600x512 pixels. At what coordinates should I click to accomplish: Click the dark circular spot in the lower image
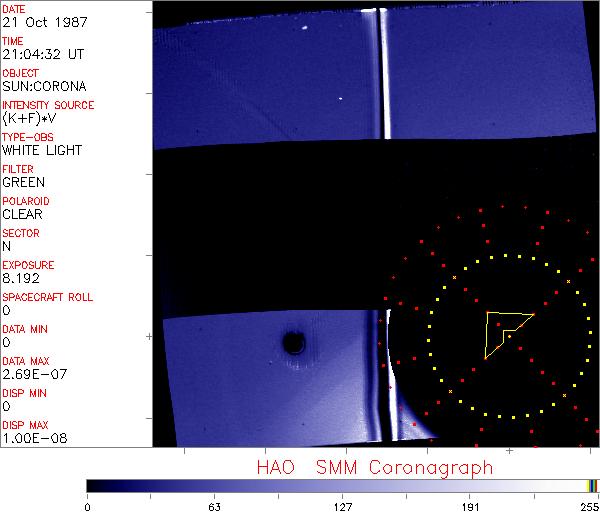[293, 343]
